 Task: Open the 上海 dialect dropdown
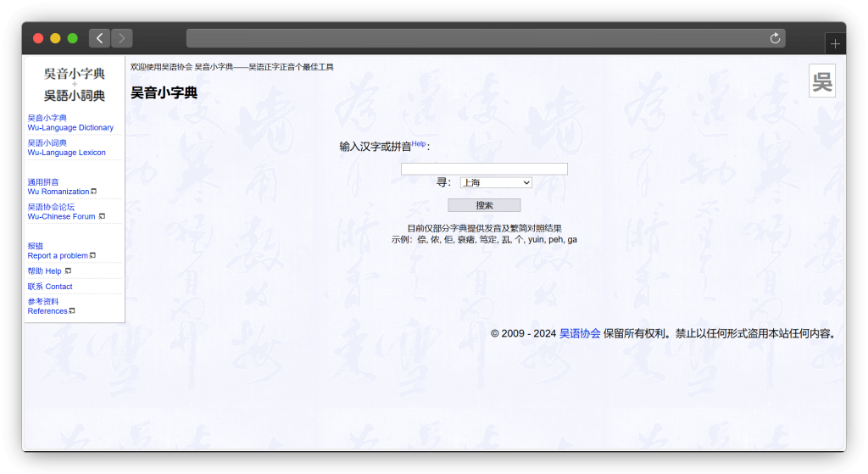(496, 183)
